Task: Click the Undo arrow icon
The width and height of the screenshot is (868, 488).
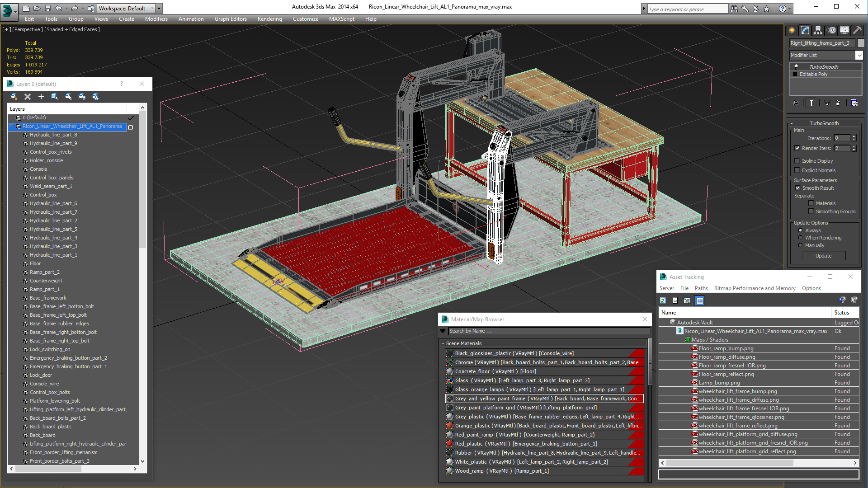Action: [59, 8]
